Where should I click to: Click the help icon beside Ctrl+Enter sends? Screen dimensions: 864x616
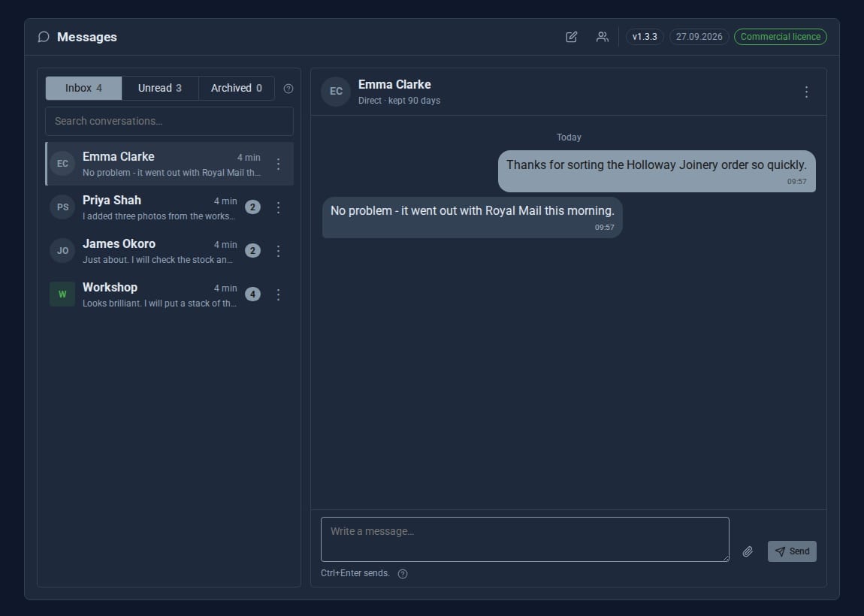coord(403,574)
